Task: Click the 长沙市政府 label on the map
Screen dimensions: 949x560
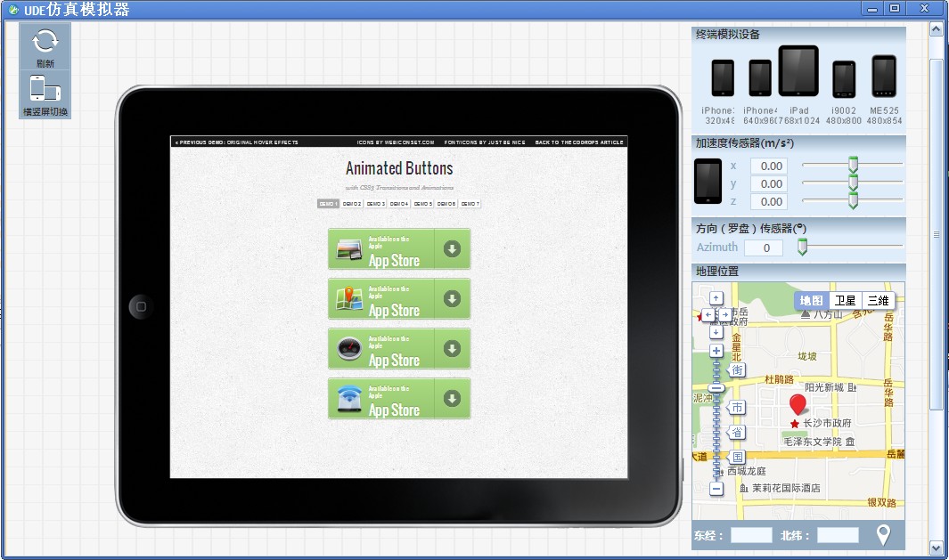Action: click(x=827, y=423)
